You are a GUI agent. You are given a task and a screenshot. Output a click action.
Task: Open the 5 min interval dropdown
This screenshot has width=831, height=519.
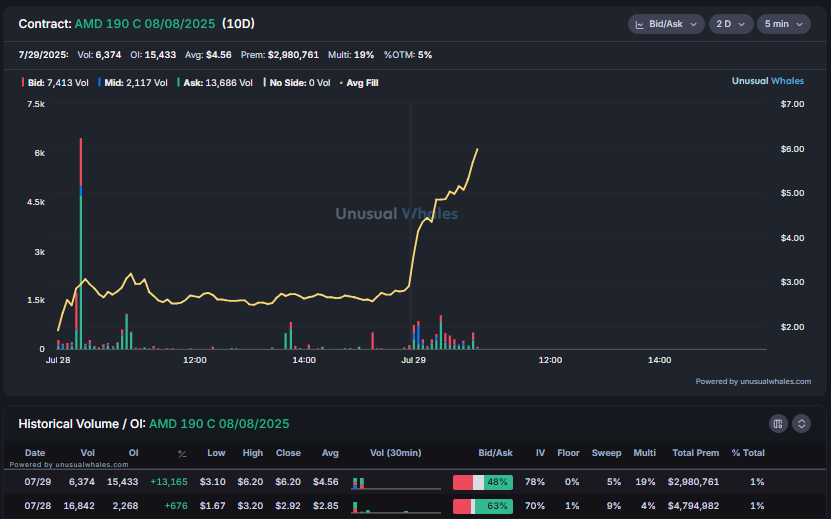(x=783, y=24)
